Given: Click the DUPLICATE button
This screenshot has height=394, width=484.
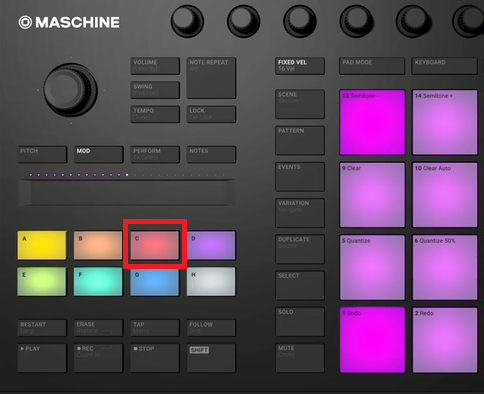Looking at the screenshot, I should pyautogui.click(x=300, y=249).
